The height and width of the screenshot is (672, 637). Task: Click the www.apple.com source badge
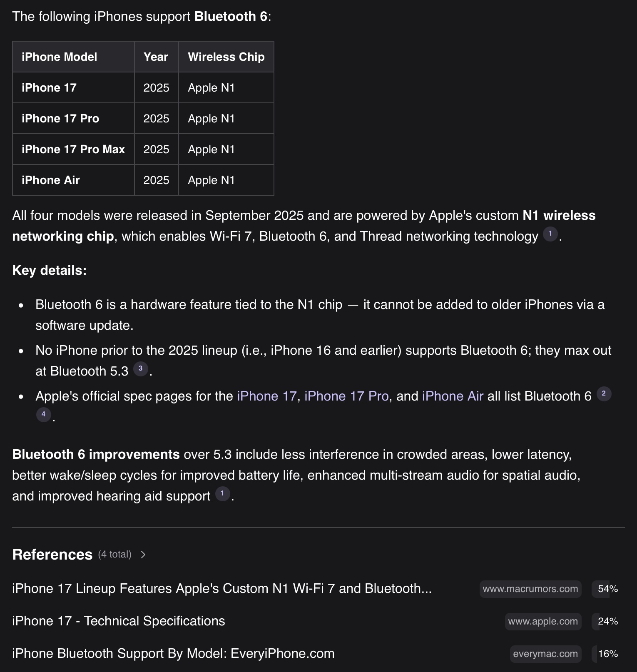click(x=543, y=622)
